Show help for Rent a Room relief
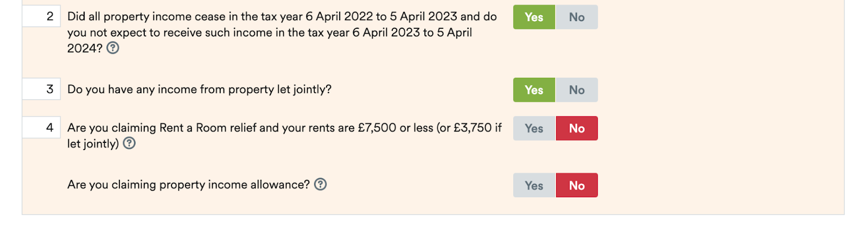The width and height of the screenshot is (868, 232). 129,143
